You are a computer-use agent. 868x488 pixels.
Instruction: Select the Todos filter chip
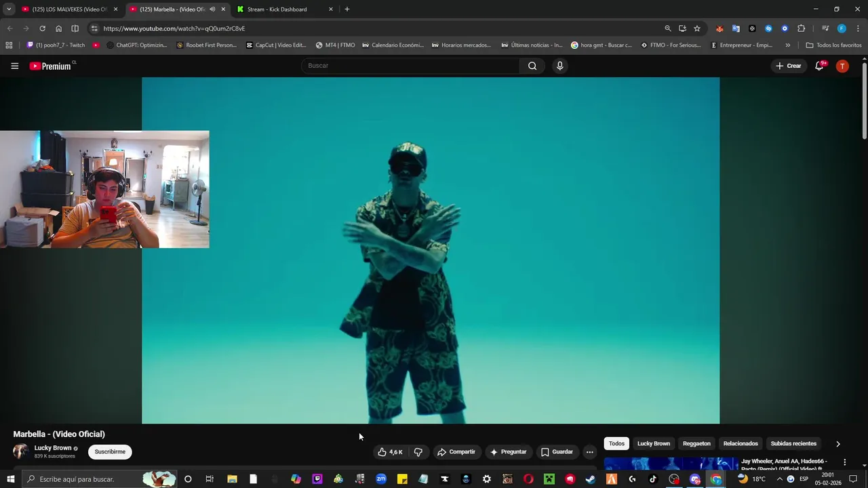pyautogui.click(x=616, y=444)
